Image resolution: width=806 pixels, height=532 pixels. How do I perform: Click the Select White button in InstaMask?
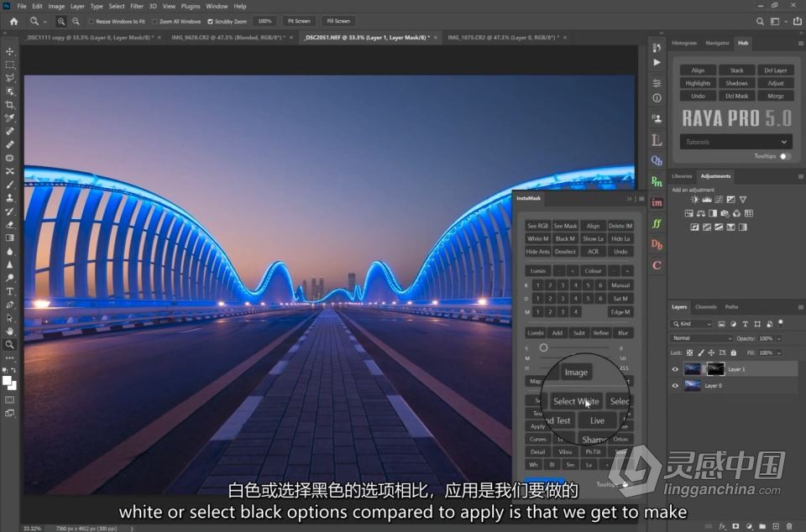tap(576, 402)
